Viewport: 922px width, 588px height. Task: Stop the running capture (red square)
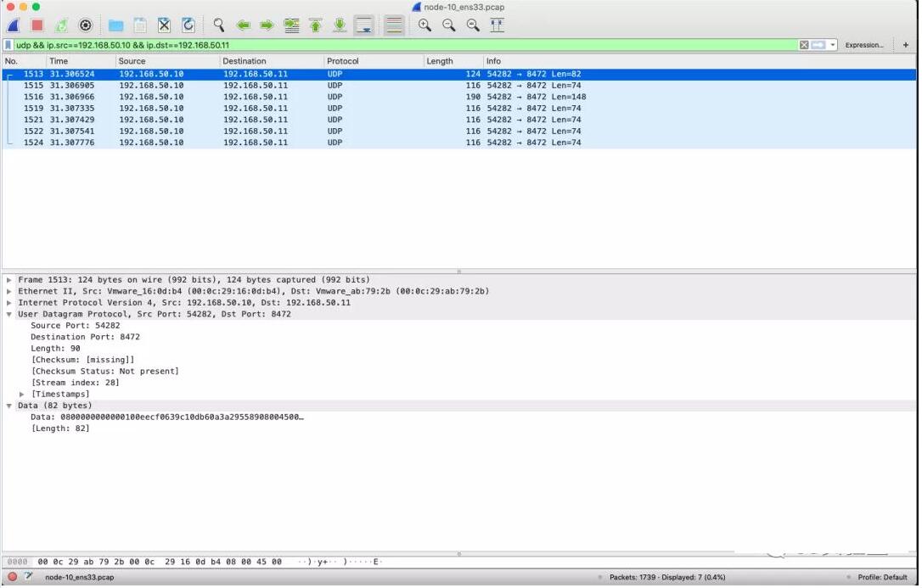[x=37, y=25]
